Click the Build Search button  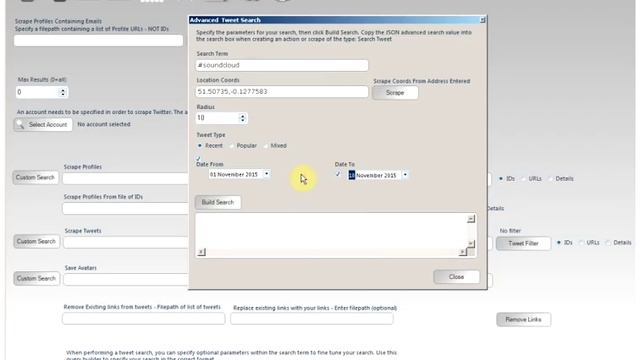pos(218,202)
